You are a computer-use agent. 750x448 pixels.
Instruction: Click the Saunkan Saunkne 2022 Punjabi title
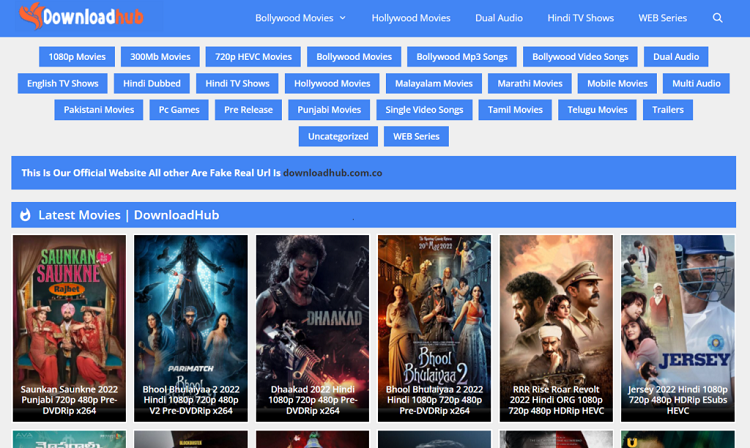pyautogui.click(x=69, y=400)
